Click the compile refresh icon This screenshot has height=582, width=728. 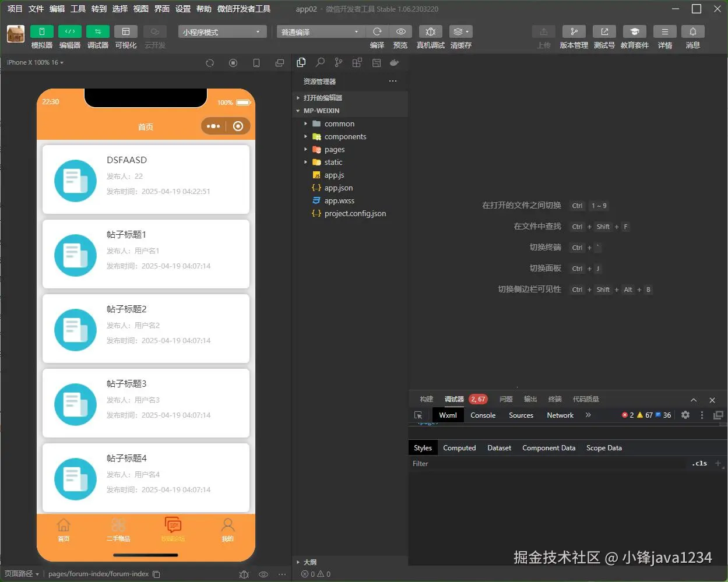(377, 31)
